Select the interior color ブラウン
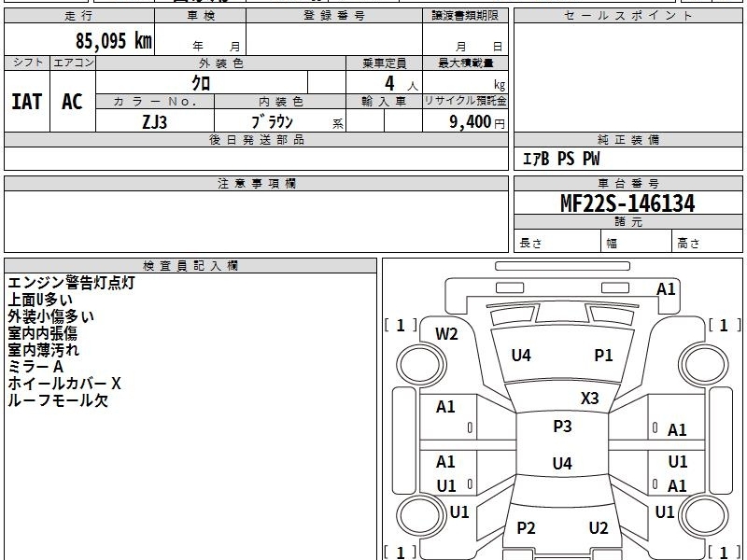The width and height of the screenshot is (747, 560). tap(272, 122)
